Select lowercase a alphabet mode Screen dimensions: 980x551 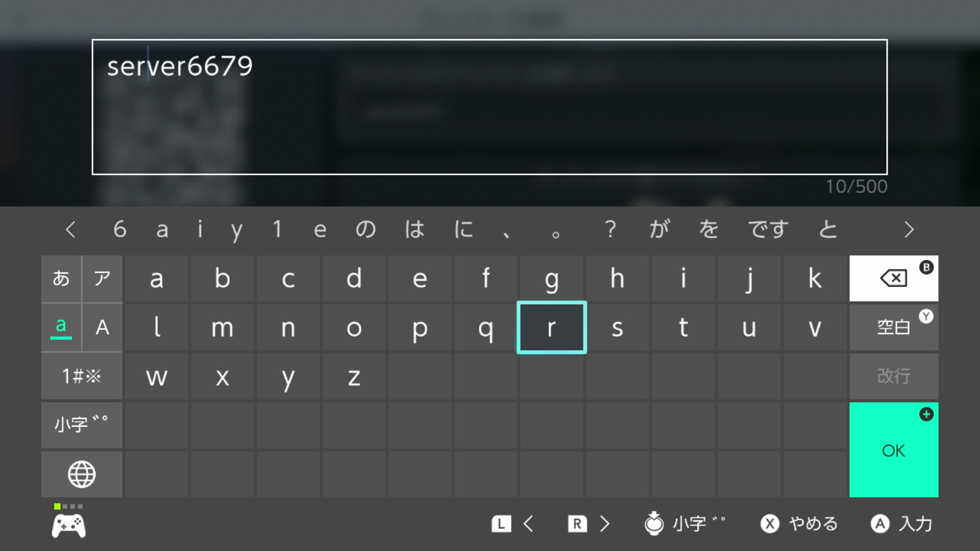click(x=61, y=328)
